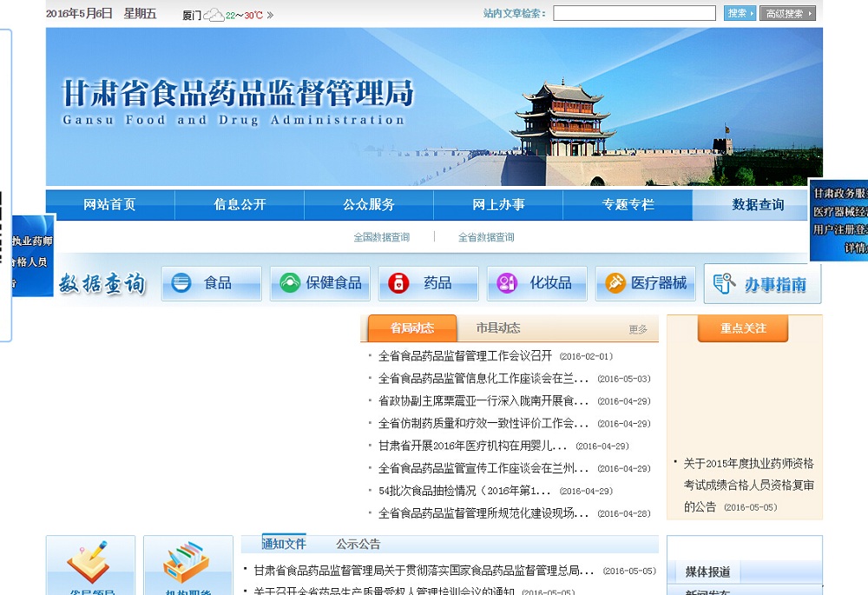The image size is (868, 595).
Task: Click the 办事指南 magnifier document icon
Action: [x=724, y=283]
